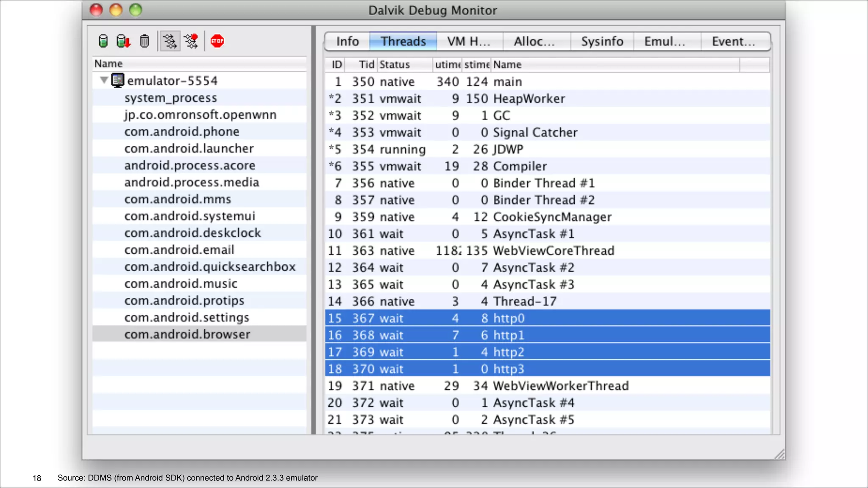Select the AsyncTask #4 thread row
Viewport: 868px width, 488px height.
click(547, 403)
